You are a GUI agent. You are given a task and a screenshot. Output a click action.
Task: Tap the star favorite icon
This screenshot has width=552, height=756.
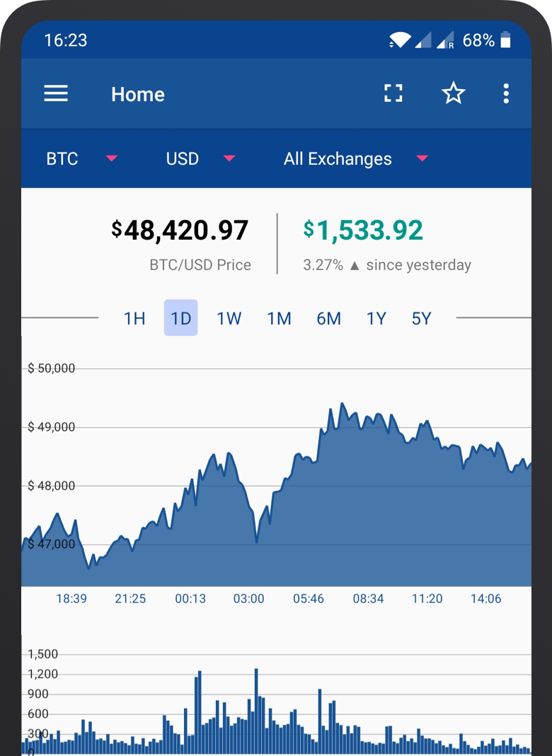pyautogui.click(x=453, y=93)
